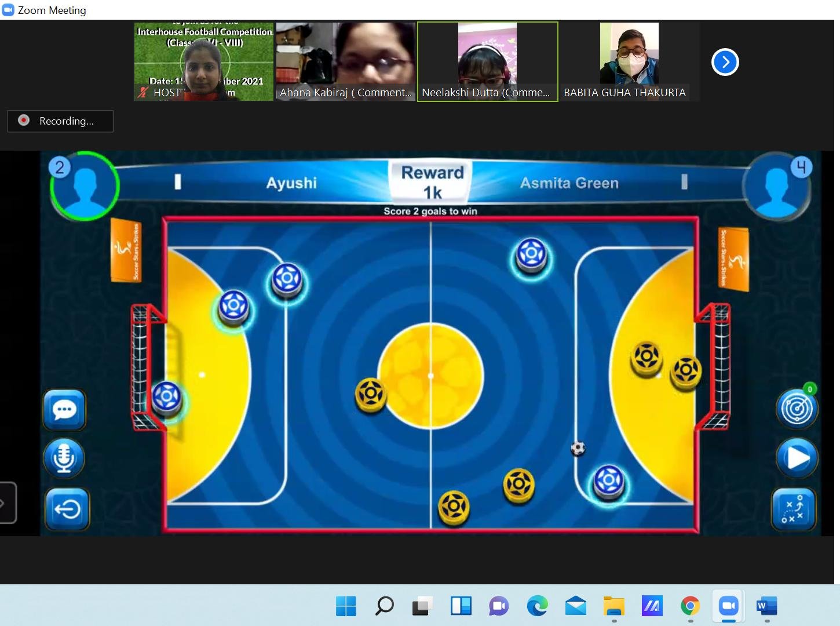Click the 'Score 2 goals to win' text
The height and width of the screenshot is (626, 840).
coord(430,211)
